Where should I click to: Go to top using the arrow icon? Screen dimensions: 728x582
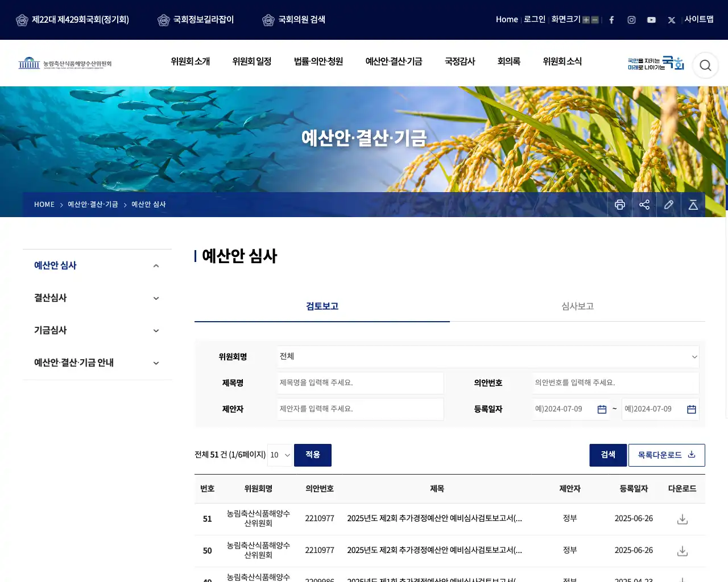693,205
